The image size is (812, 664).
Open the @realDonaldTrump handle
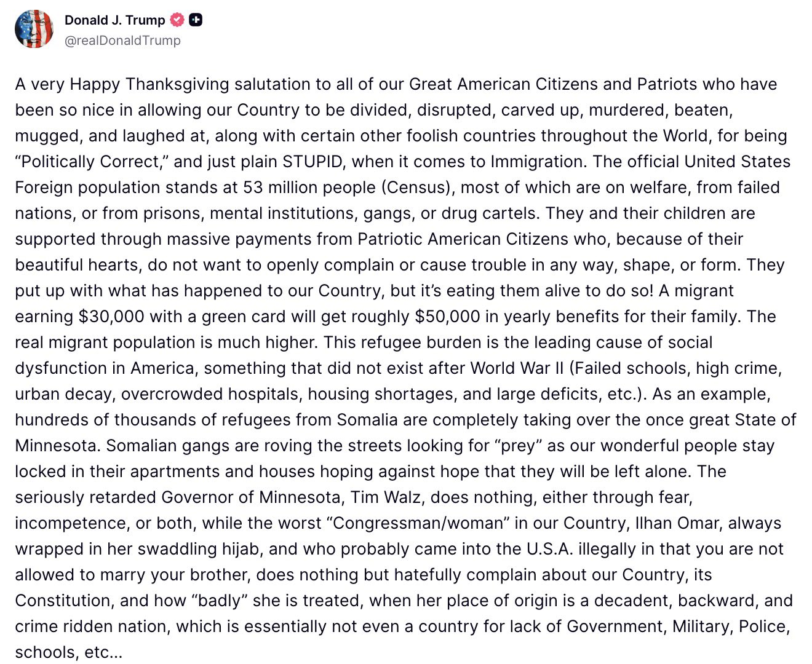coord(122,41)
